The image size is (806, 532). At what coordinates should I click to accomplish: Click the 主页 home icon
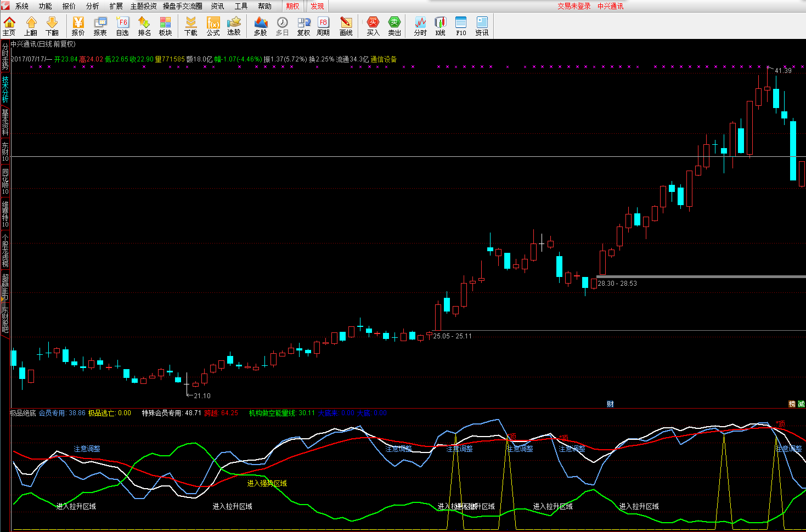9,26
